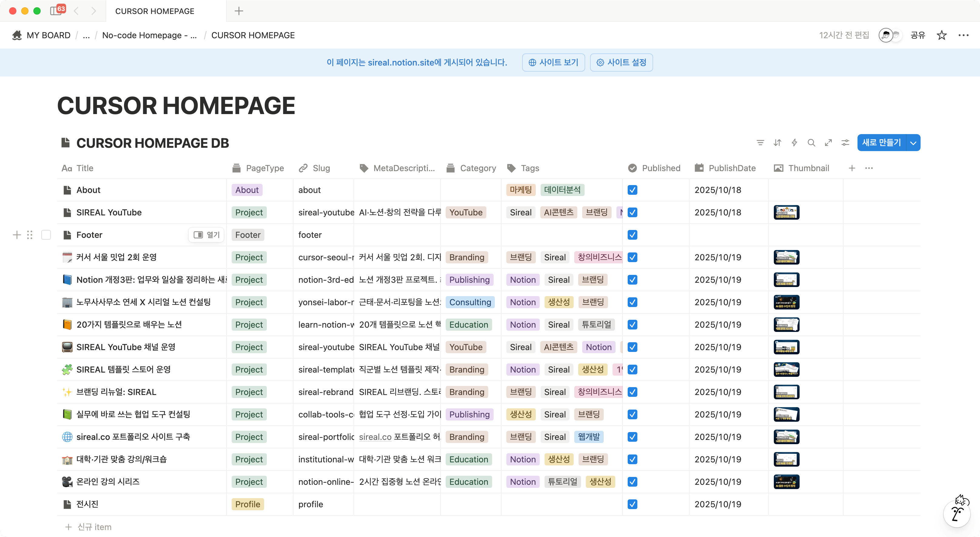Expand the 새로 만들기 dropdown arrow

pos(913,143)
